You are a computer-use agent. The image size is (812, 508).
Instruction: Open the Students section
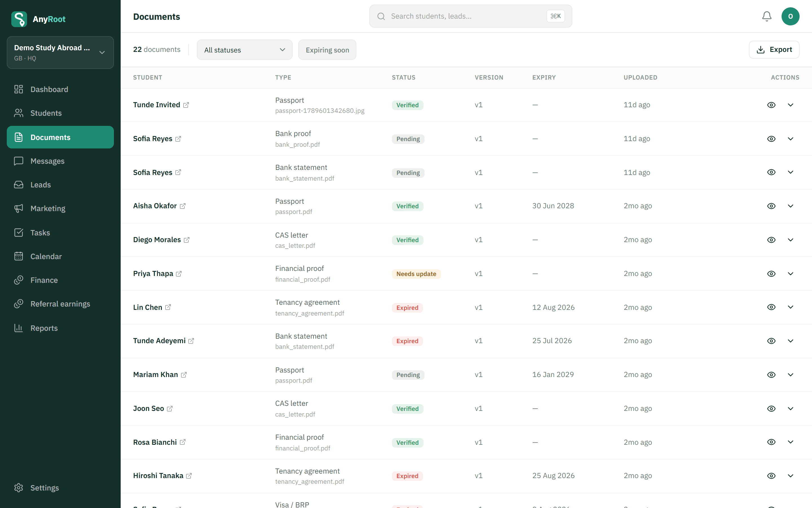60,113
